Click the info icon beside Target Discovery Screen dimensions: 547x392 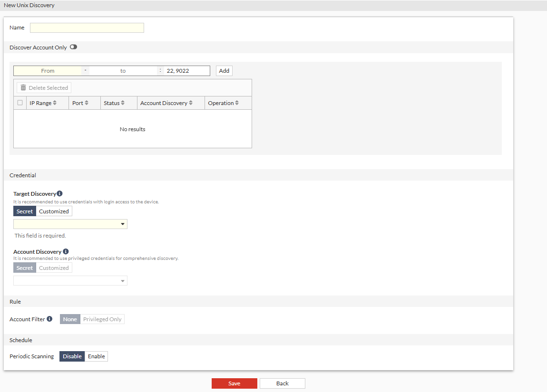coord(59,193)
